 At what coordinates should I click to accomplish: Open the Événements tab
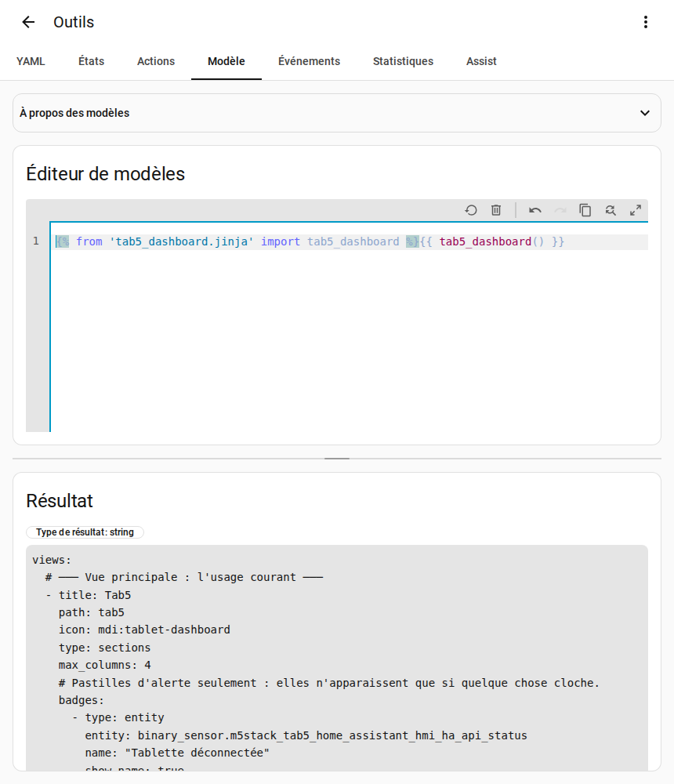[x=309, y=61]
